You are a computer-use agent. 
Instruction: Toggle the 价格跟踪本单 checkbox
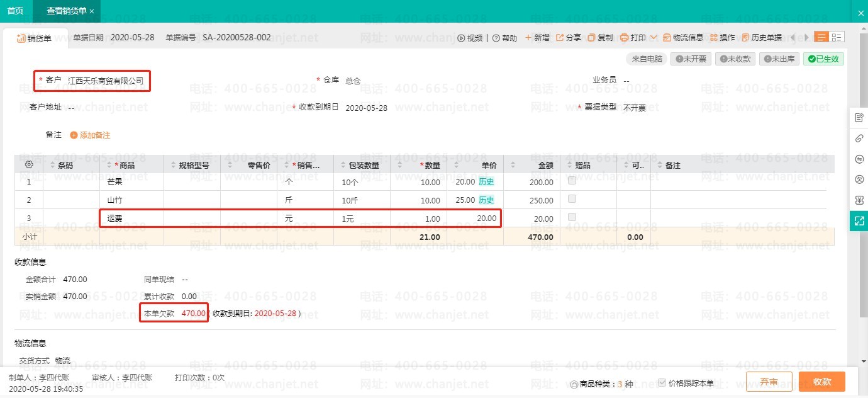click(662, 383)
